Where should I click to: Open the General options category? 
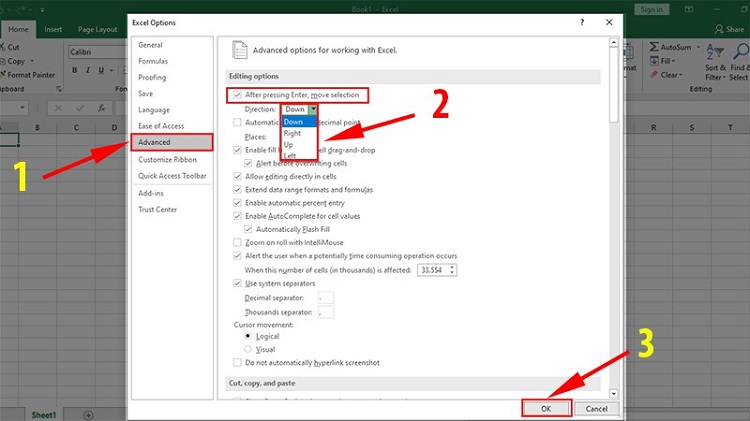pyautogui.click(x=150, y=45)
